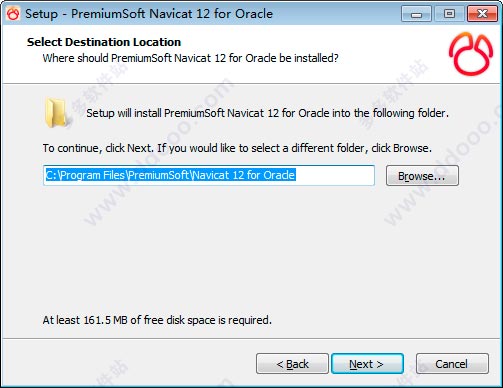503x388 pixels.
Task: Click the highlighted path text C:\Program Files\PremiumSoft
Action: tap(170, 175)
